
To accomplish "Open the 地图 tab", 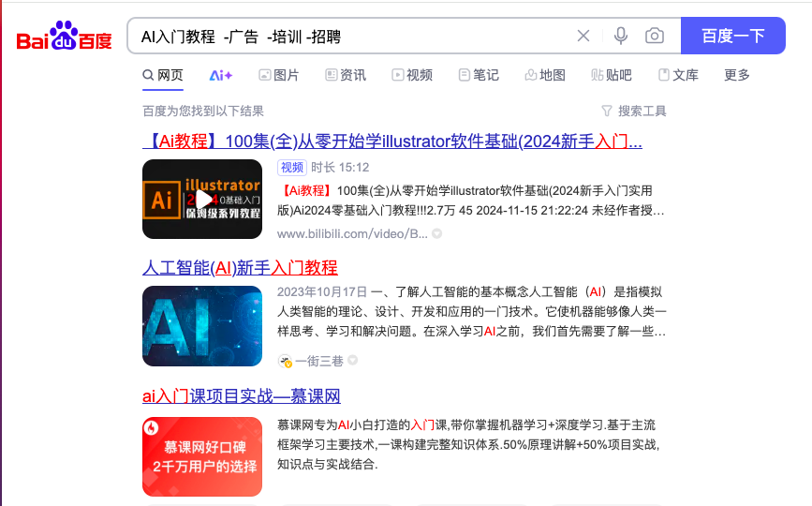I will [545, 76].
